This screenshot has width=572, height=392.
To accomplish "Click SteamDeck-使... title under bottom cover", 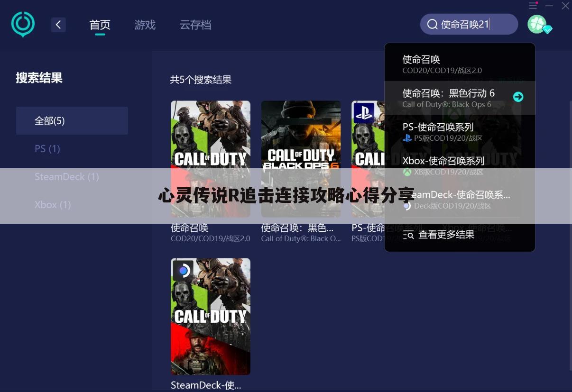I will coord(206,385).
